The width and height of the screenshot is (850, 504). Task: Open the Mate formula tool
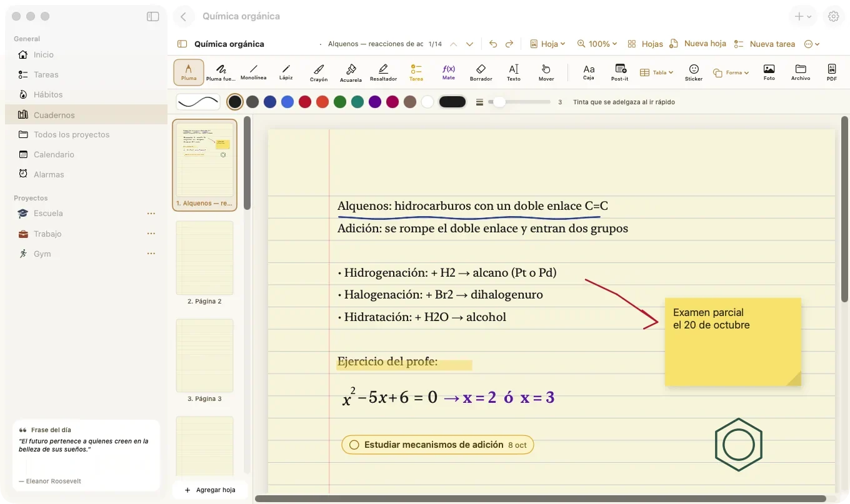[x=449, y=72]
